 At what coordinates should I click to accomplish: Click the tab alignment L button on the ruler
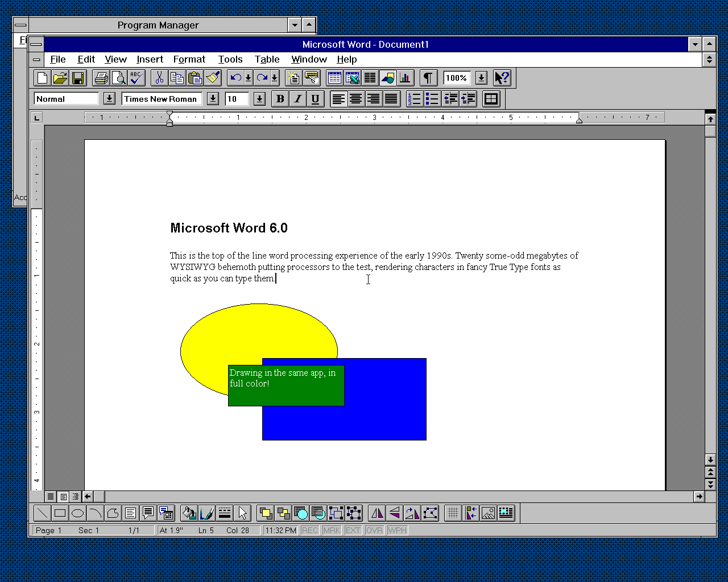[x=37, y=118]
